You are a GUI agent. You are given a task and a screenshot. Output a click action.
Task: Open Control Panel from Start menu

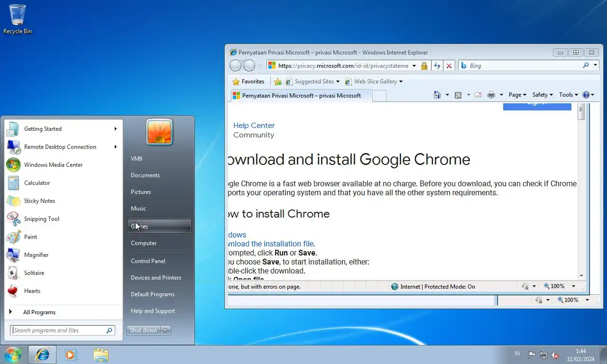159,261
